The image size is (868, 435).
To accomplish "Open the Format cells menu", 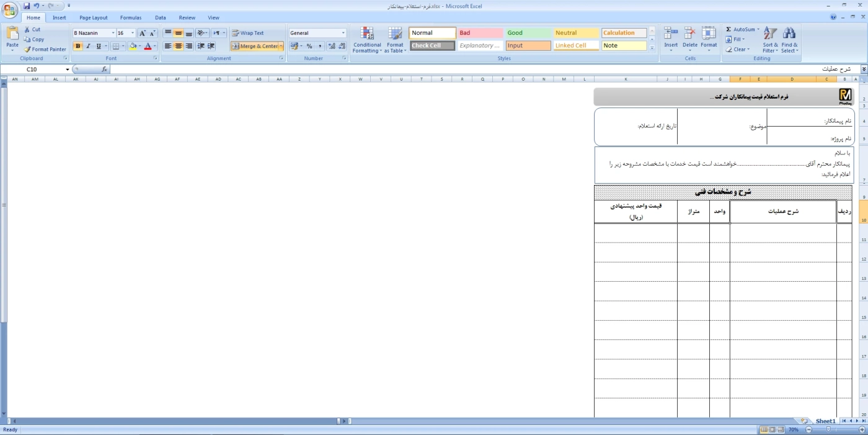I will coord(709,40).
